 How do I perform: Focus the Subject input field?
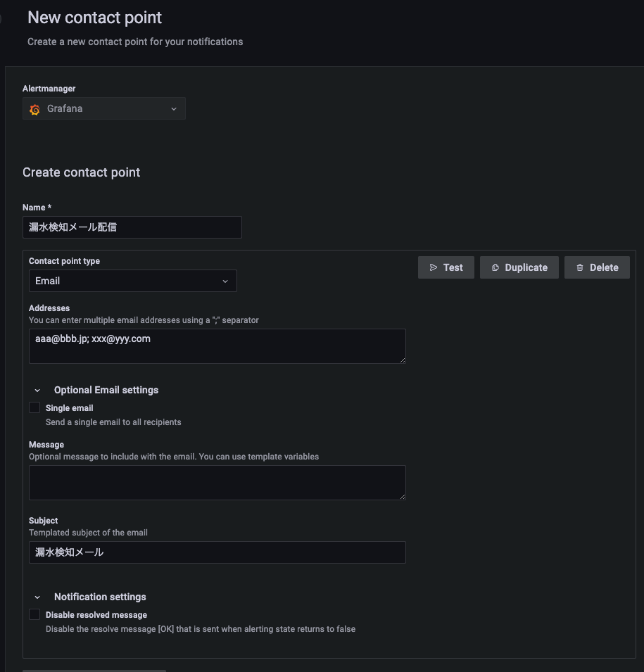click(217, 552)
